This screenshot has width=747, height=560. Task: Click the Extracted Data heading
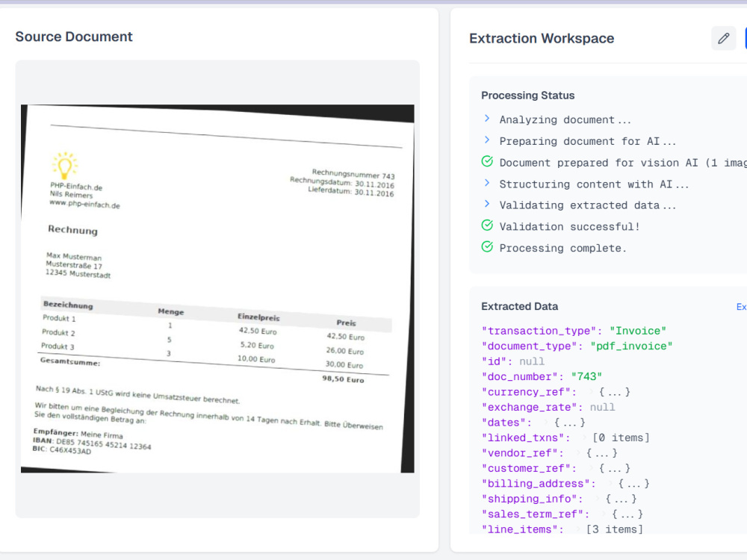pyautogui.click(x=520, y=306)
